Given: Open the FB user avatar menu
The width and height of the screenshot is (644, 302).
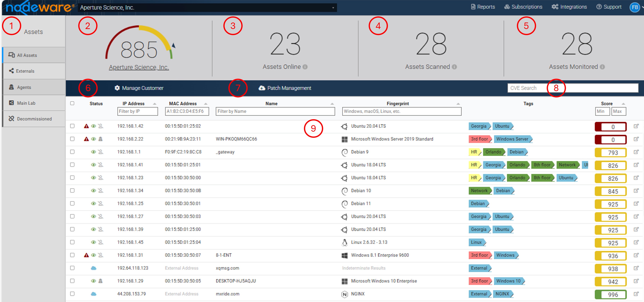Looking at the screenshot, I should click(x=635, y=7).
